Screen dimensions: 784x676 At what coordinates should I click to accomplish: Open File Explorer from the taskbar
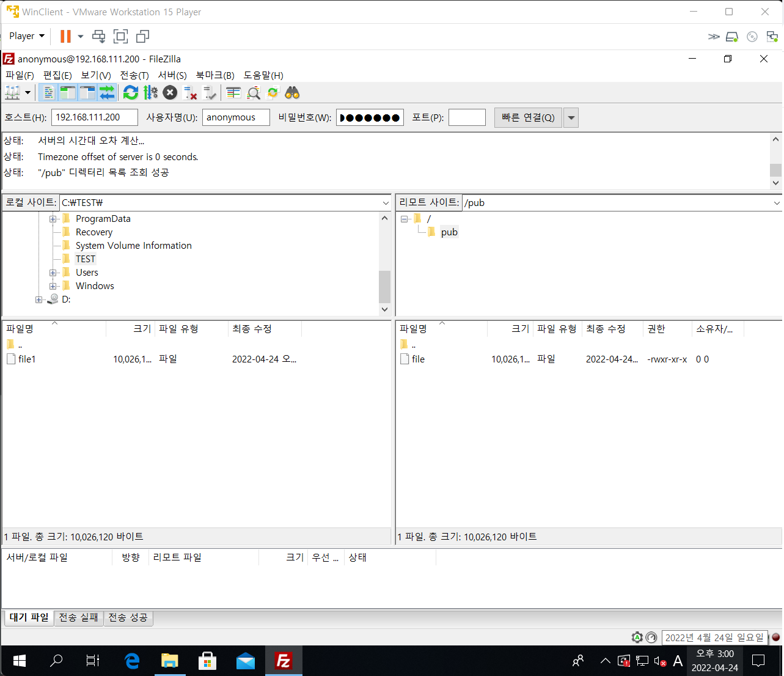click(x=169, y=661)
